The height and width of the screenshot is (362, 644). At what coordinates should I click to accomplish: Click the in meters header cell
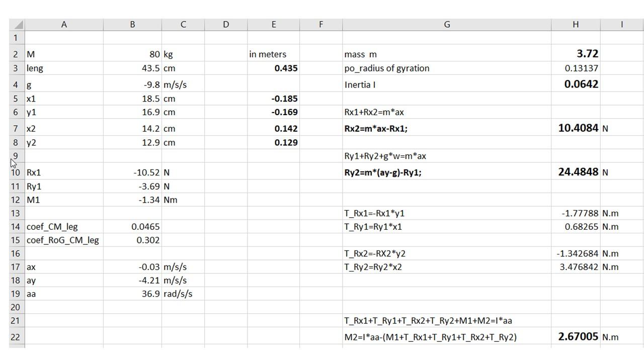point(274,54)
